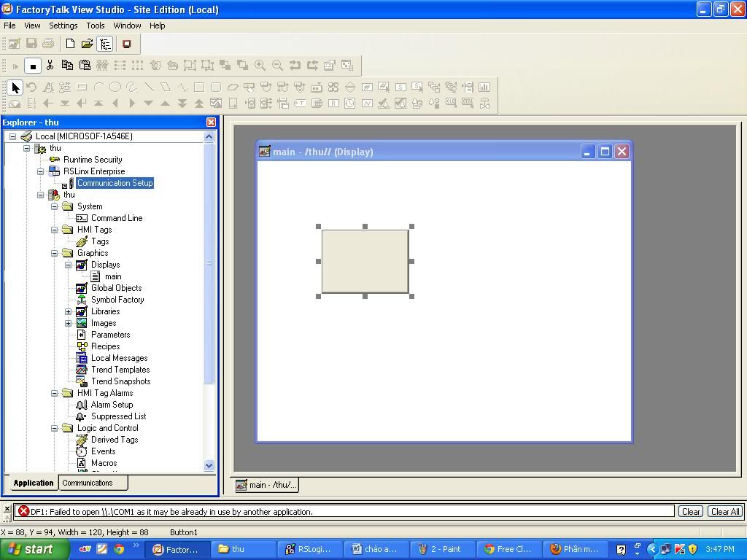Collapse the Logic and Control folder
747x560 pixels.
tap(54, 429)
